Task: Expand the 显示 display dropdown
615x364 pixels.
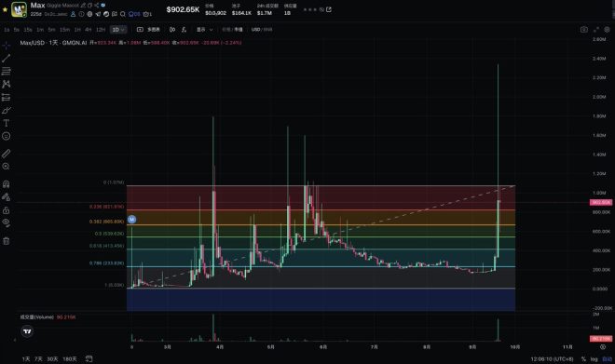Action: 204,30
